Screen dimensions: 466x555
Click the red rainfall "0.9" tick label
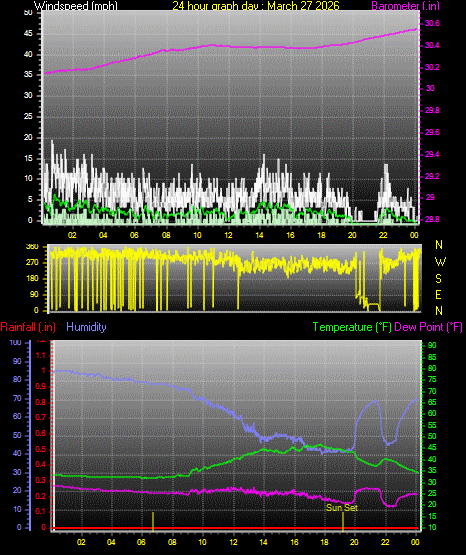(x=41, y=387)
